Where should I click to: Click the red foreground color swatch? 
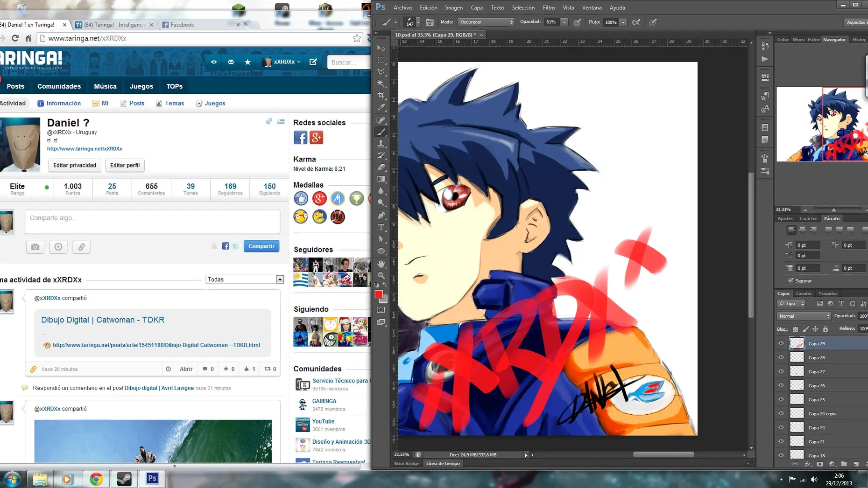(379, 294)
